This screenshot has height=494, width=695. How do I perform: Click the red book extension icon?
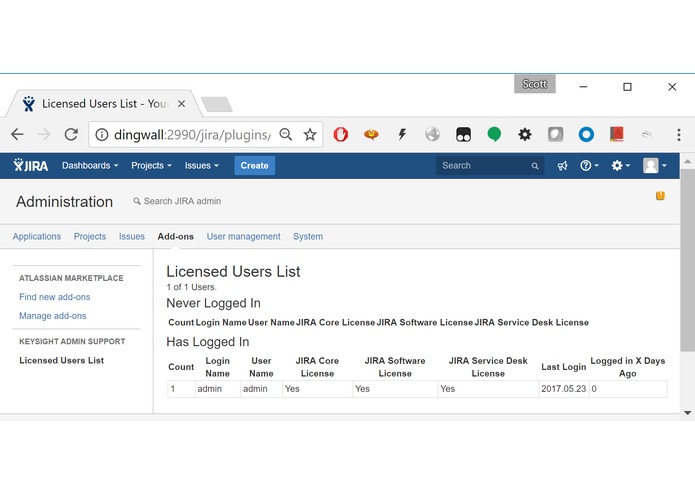[x=617, y=134]
